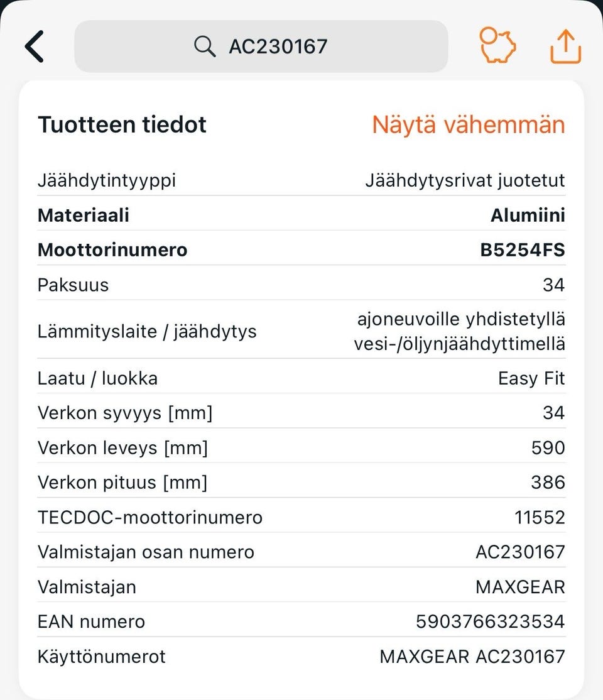Focus the AC230167 search field

click(261, 46)
